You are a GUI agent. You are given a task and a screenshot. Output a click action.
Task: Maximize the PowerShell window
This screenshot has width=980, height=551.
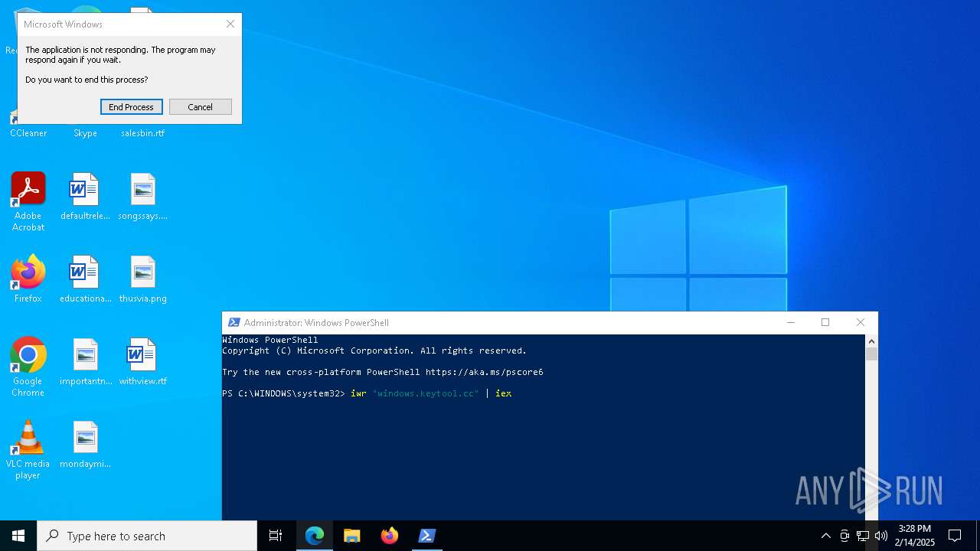(x=825, y=323)
